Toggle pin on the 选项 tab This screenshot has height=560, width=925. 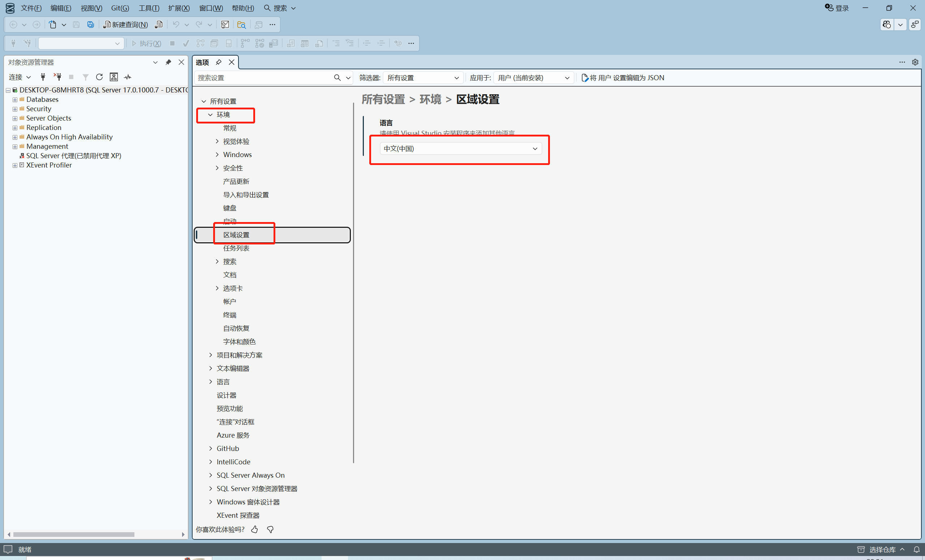(x=219, y=62)
